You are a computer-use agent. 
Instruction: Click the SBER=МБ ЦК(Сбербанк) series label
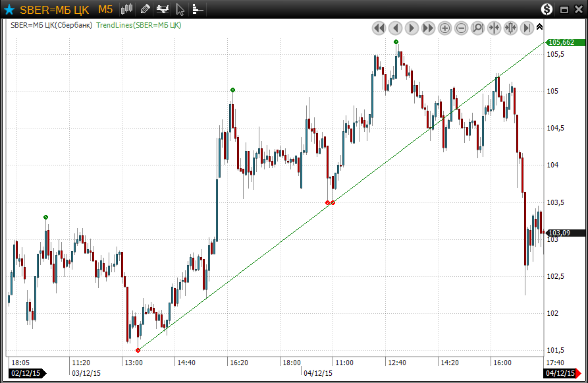(51, 25)
